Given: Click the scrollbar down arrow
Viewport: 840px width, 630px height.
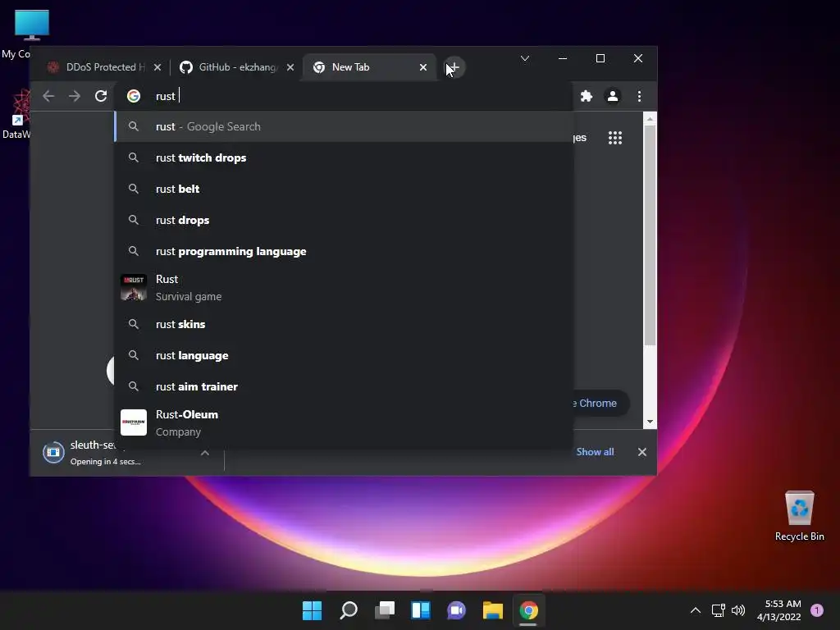Looking at the screenshot, I should click(650, 422).
